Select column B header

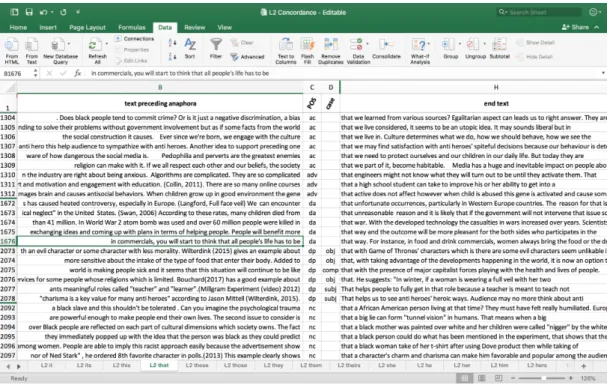160,87
